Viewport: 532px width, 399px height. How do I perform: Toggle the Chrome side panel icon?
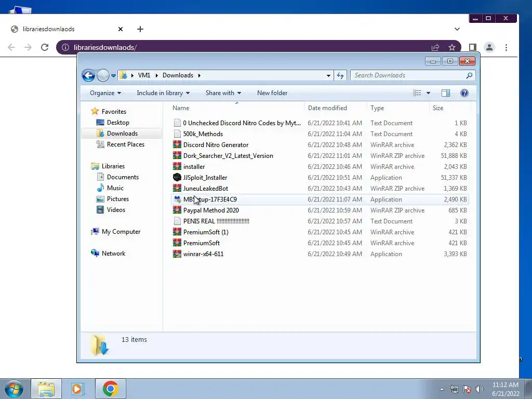pos(472,47)
